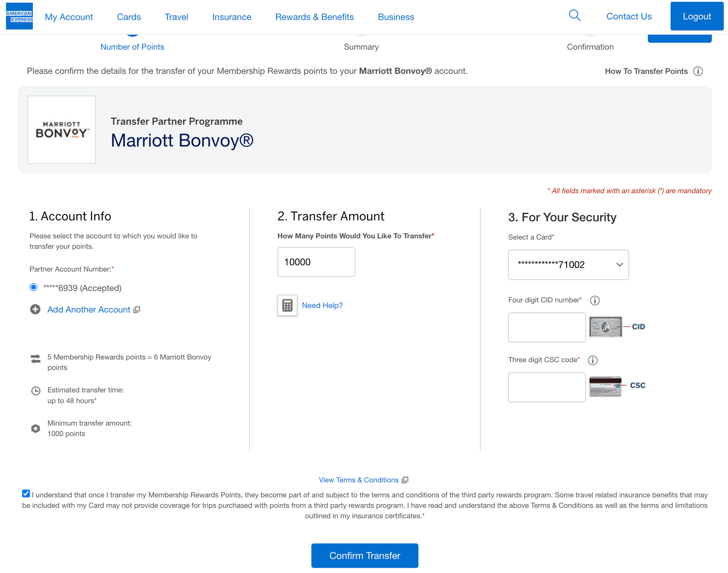Image resolution: width=728 pixels, height=573 pixels.
Task: Uncheck the terms understanding checkbox
Action: tap(26, 493)
